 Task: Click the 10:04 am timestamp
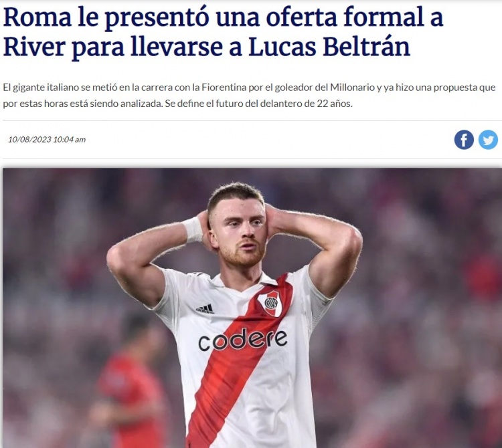click(70, 140)
